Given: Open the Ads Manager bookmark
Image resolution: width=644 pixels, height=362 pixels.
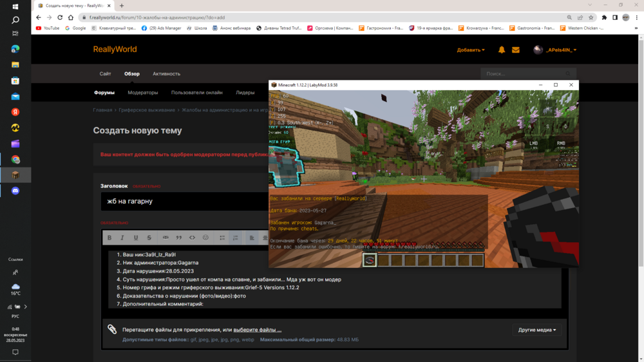Looking at the screenshot, I should click(x=161, y=28).
